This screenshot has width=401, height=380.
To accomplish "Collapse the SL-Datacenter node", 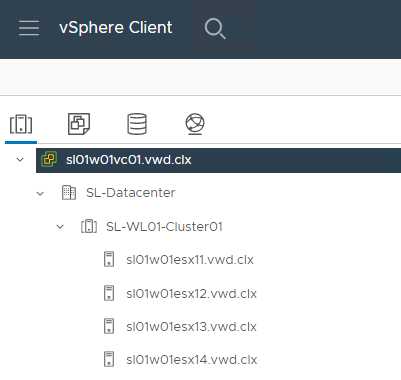I will 40,193.
